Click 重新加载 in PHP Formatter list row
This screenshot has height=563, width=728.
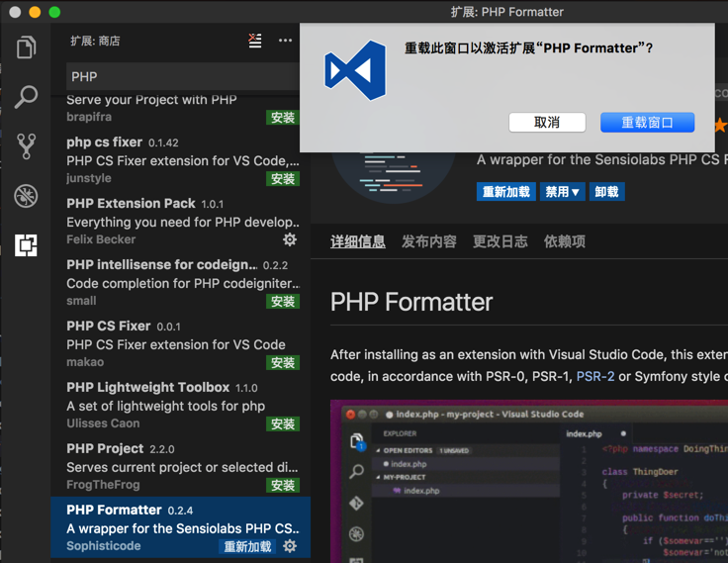[x=247, y=547]
